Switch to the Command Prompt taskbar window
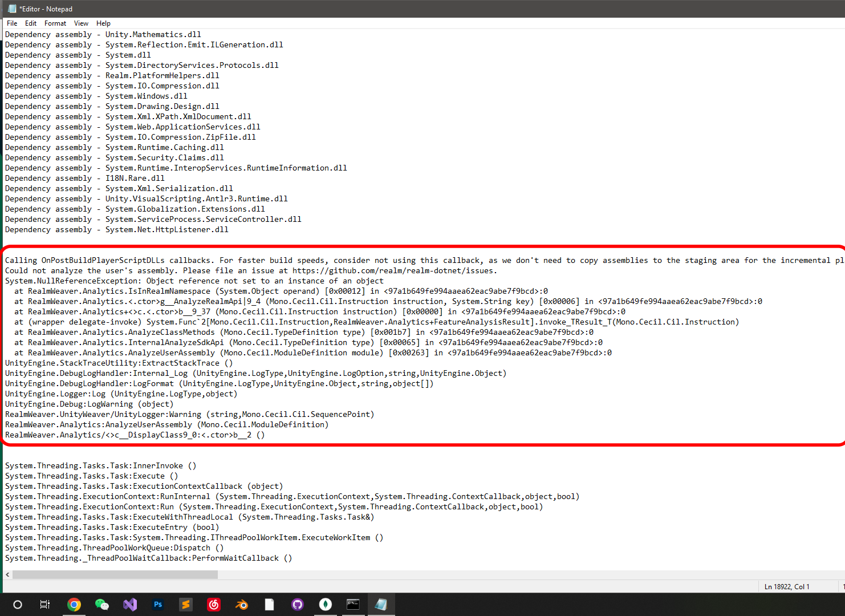The image size is (845, 616). 354,605
